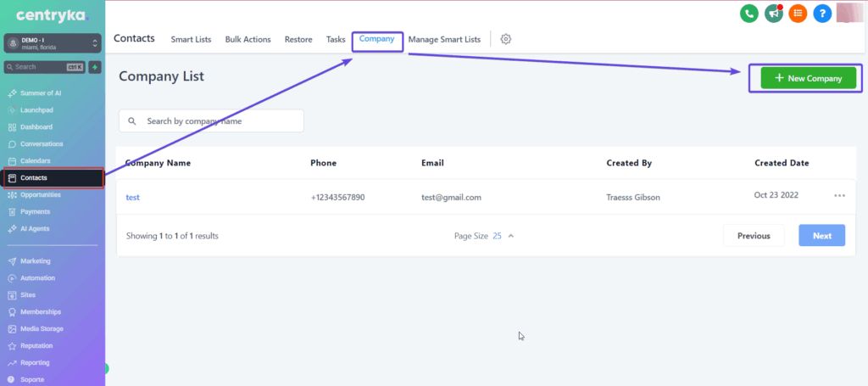Image resolution: width=868 pixels, height=386 pixels.
Task: Click the Next pagination button
Action: tap(821, 236)
